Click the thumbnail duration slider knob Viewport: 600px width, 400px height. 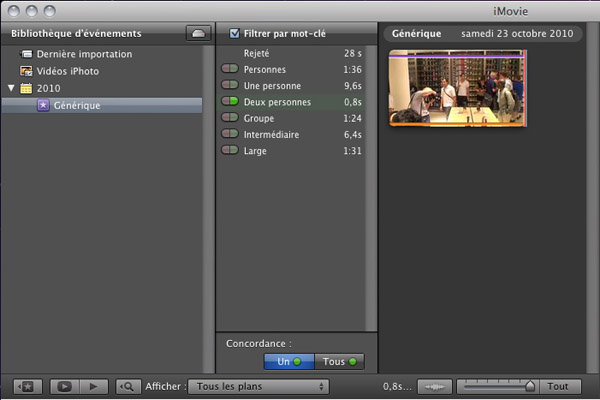tap(530, 386)
